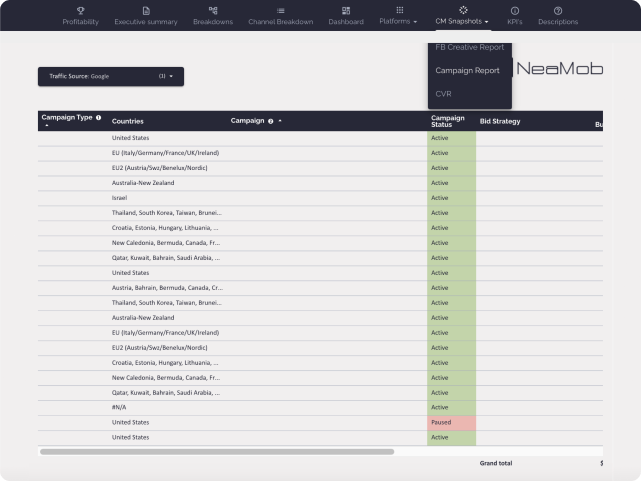Click the list icon above Channel Breakdown
This screenshot has height=481, width=641.
[280, 10]
